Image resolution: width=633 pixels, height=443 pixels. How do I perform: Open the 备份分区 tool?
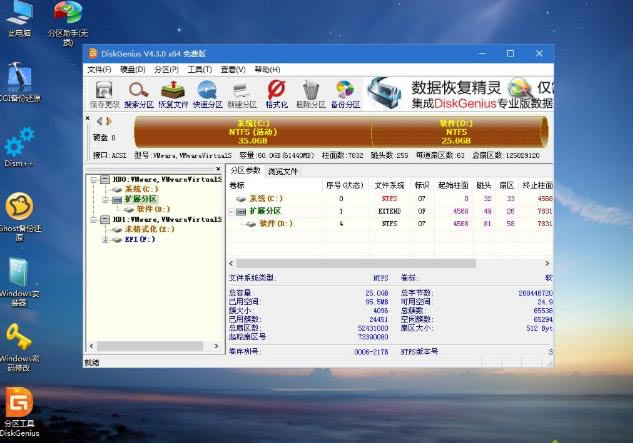345,94
